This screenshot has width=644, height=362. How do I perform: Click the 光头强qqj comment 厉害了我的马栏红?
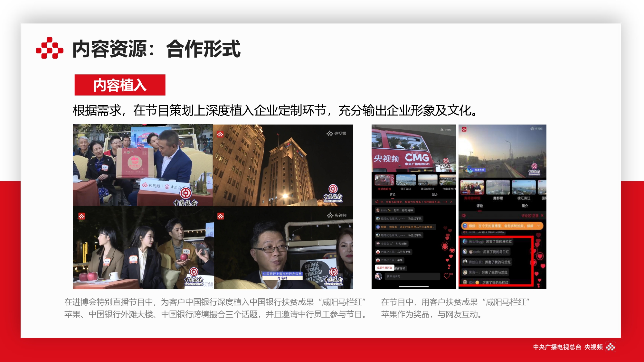(487, 242)
